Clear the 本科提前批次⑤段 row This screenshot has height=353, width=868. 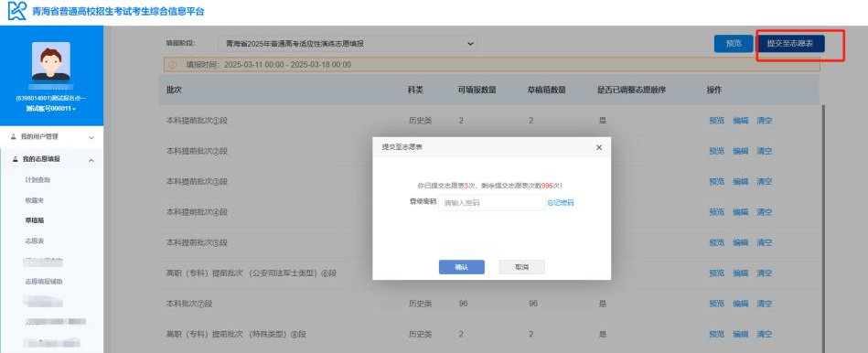click(764, 242)
